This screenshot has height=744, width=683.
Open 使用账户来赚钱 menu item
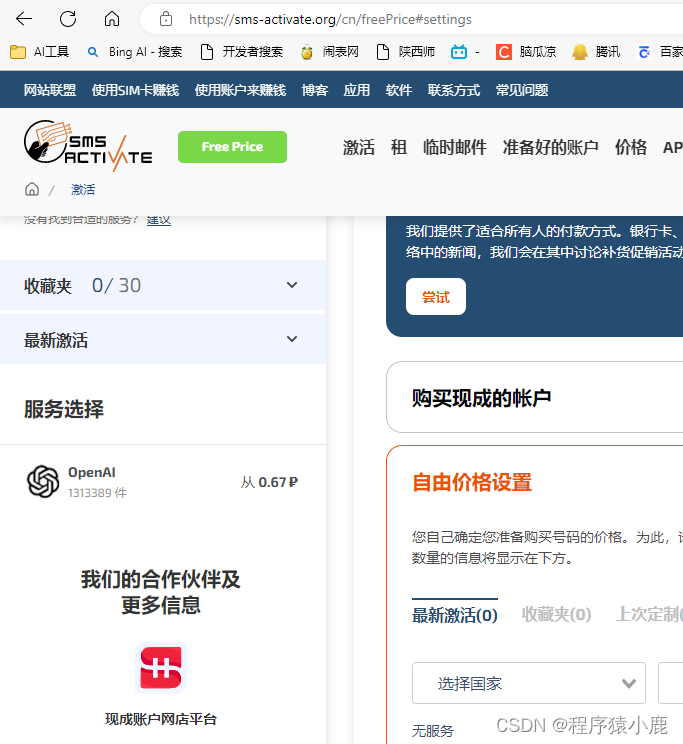[x=240, y=90]
